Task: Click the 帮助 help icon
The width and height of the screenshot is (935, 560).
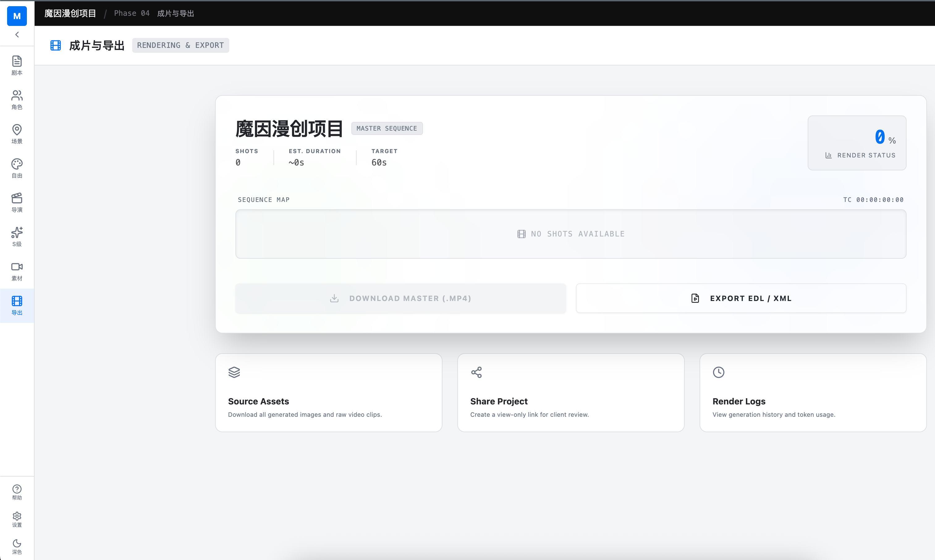Action: point(17,492)
